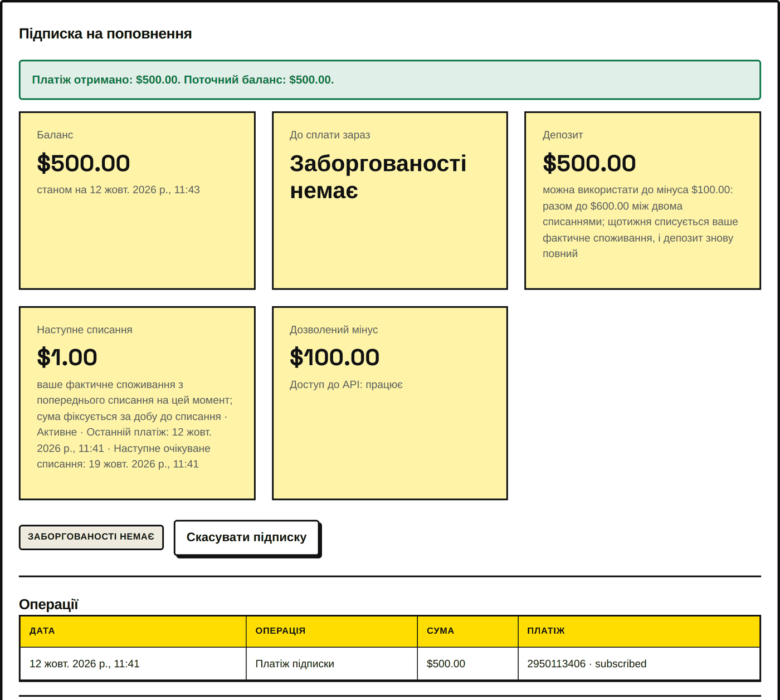This screenshot has height=700, width=780.
Task: Click the "ЗАБОРГОВАНОСТІ НЕМАЄ" status button
Action: tap(91, 537)
